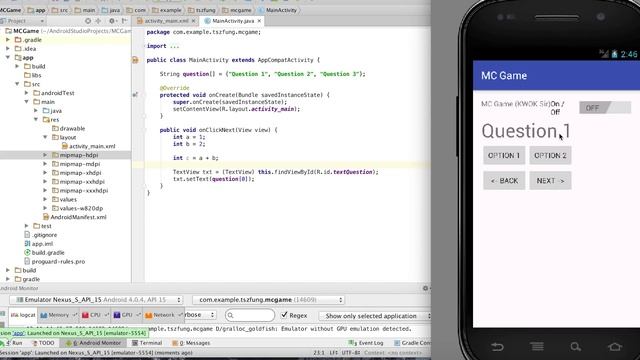Open the Show only selected application dropdown
The image size is (640, 360).
pos(375,316)
